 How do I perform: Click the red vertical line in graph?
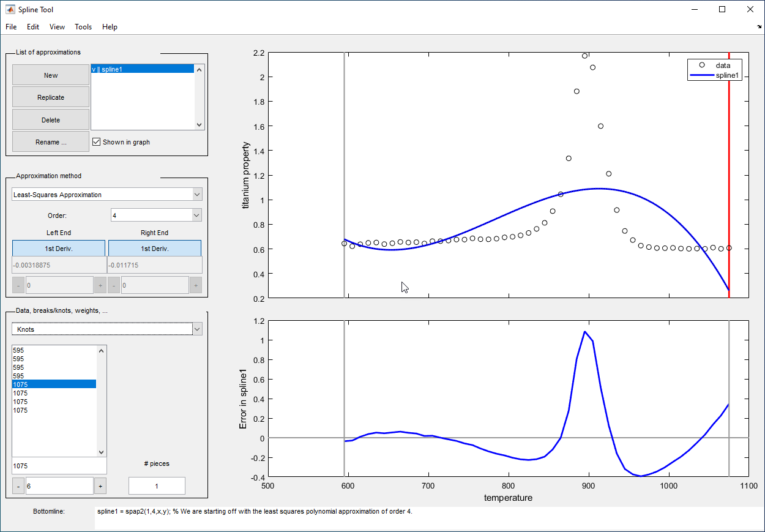tap(729, 184)
